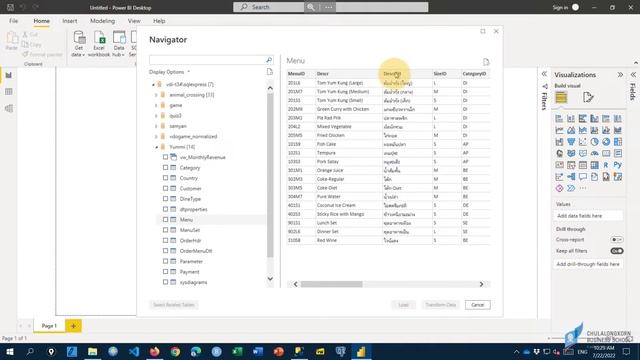Click the more visuals ellipsis
The width and height of the screenshot is (640, 360).
coord(582,188)
